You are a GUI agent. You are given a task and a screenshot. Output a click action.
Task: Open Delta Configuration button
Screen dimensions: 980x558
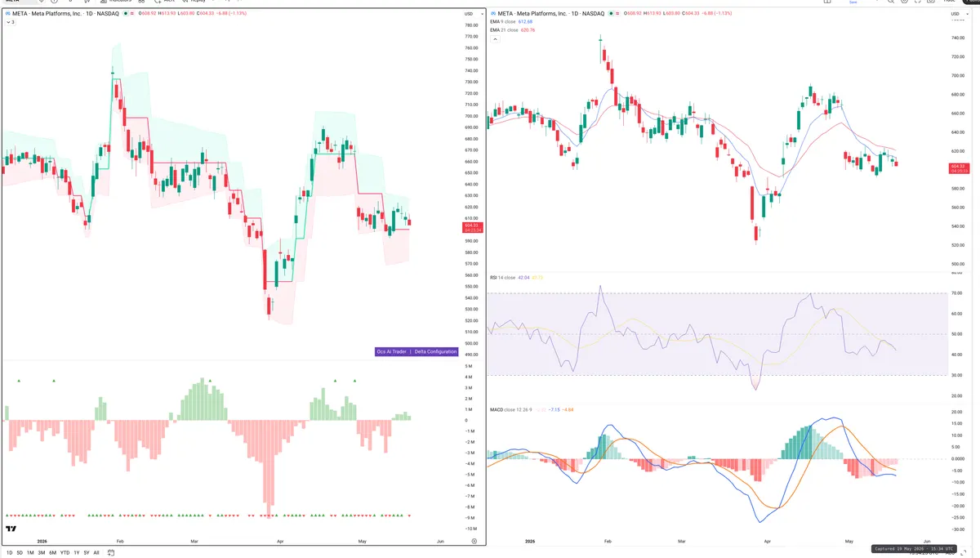[x=435, y=351]
